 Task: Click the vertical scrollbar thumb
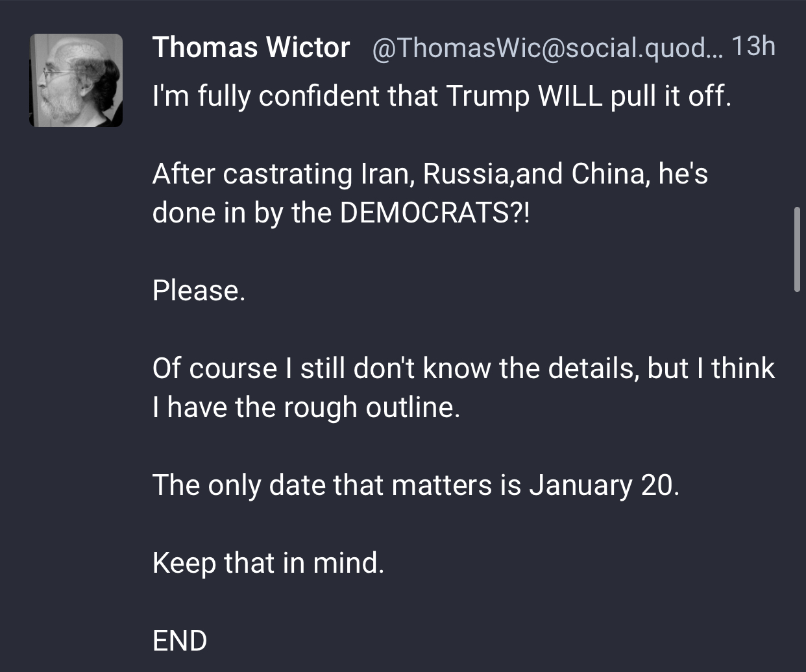(x=797, y=250)
